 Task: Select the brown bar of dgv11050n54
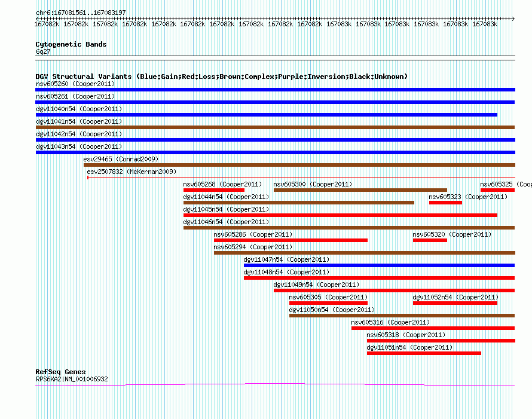[x=402, y=316]
